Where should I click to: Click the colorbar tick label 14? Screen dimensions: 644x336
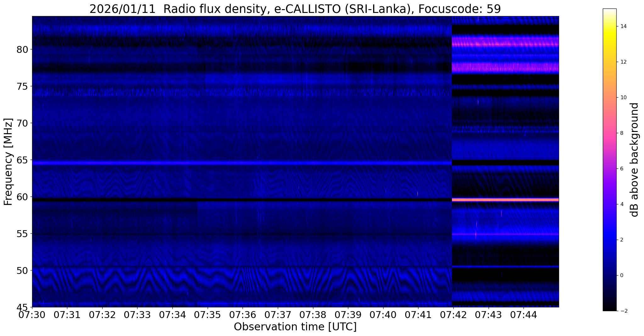622,26
